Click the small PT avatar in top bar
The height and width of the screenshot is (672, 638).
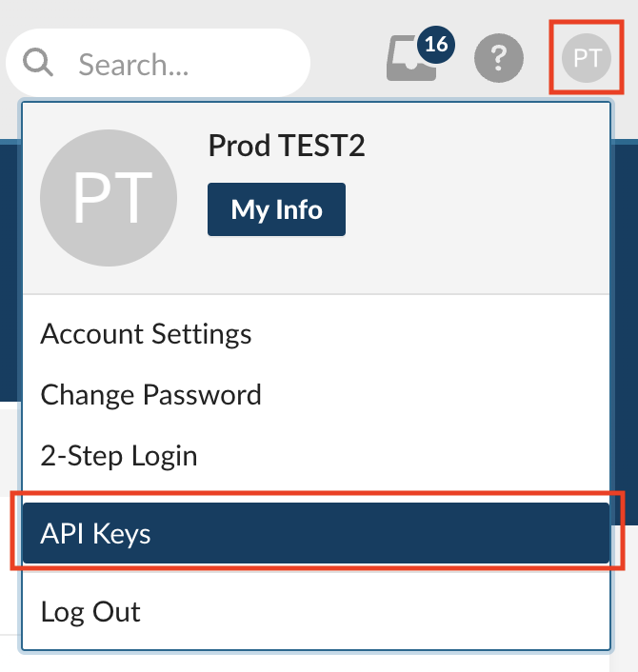(587, 59)
